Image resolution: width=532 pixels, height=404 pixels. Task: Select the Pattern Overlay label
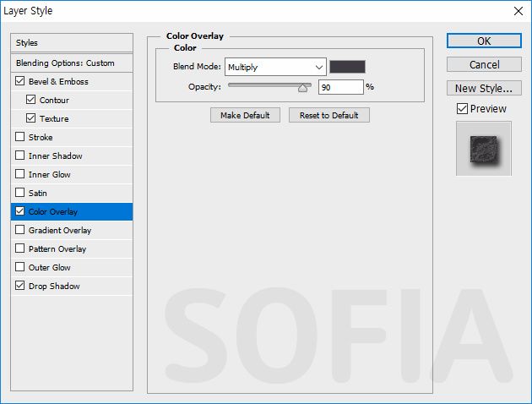pos(57,248)
